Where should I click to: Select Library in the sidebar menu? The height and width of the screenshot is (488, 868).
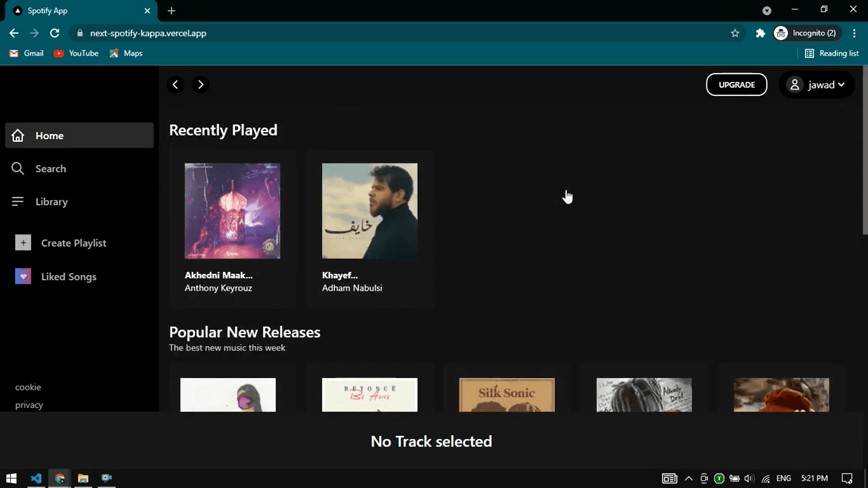click(x=79, y=201)
